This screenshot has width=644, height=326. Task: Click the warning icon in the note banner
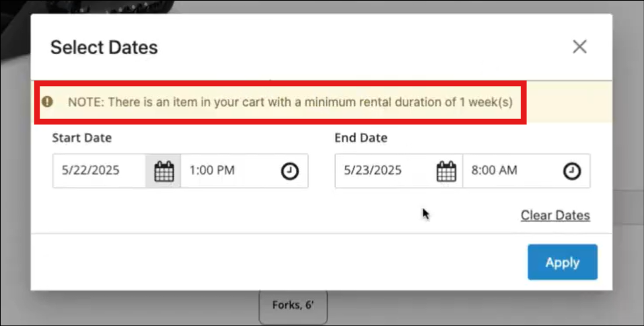coord(48,102)
